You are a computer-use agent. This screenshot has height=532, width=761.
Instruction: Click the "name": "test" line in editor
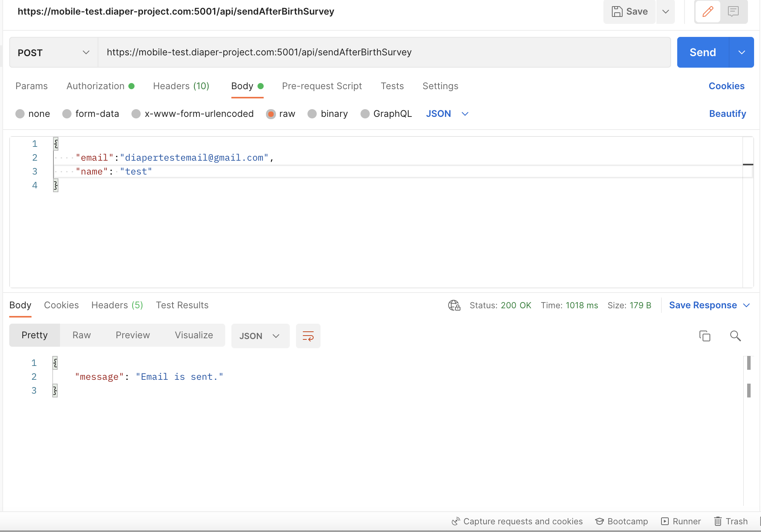click(x=114, y=171)
